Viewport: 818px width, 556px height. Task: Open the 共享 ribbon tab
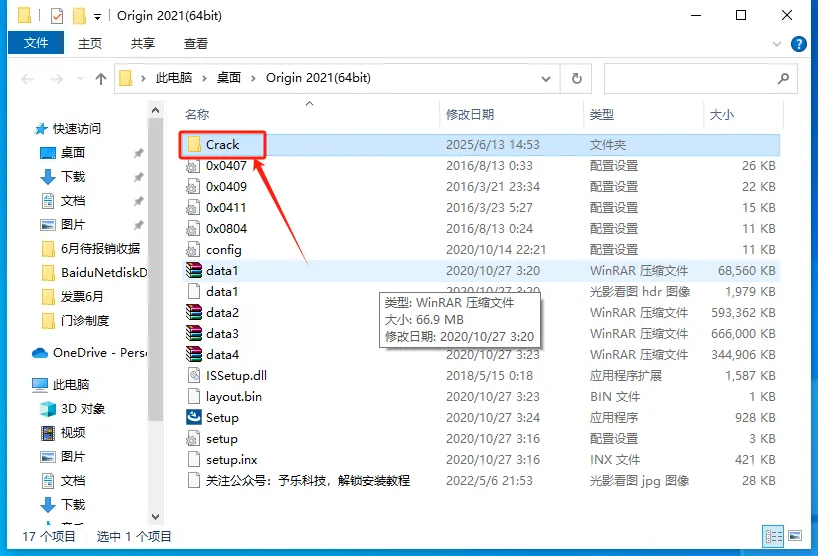[142, 43]
